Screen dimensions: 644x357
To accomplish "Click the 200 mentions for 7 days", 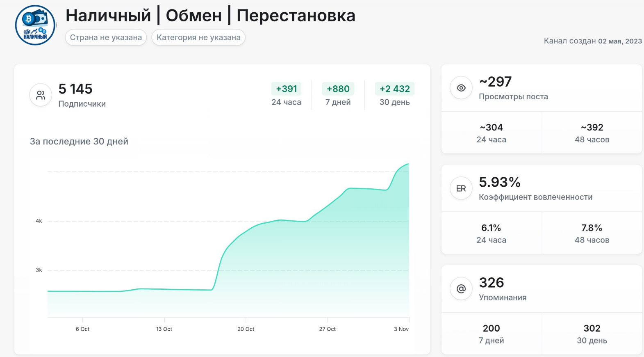I will (491, 333).
